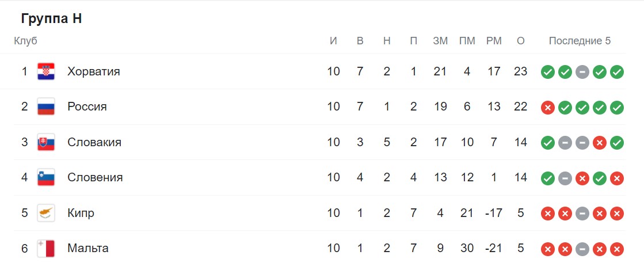Click the Cyprus flag icon
The width and height of the screenshot is (644, 278).
46,213
